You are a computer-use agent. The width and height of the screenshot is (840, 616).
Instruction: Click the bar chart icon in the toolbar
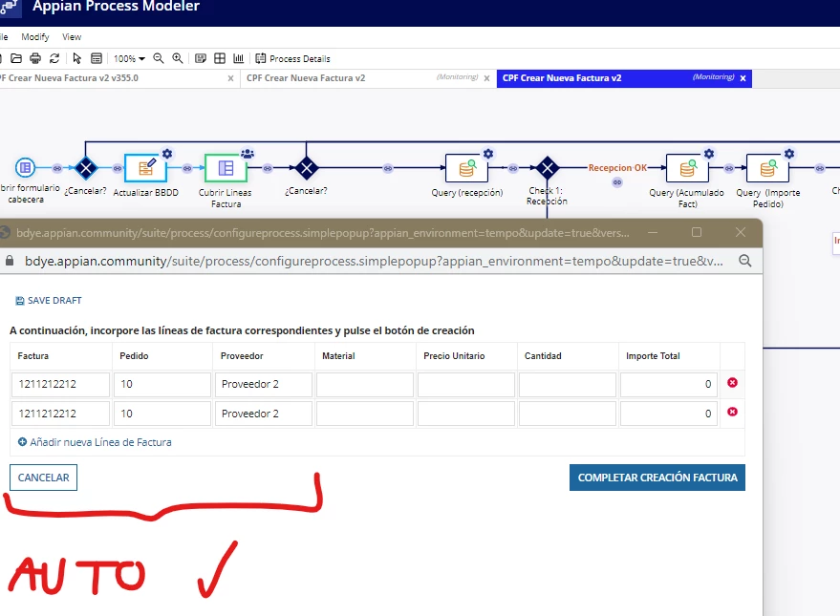tap(238, 58)
